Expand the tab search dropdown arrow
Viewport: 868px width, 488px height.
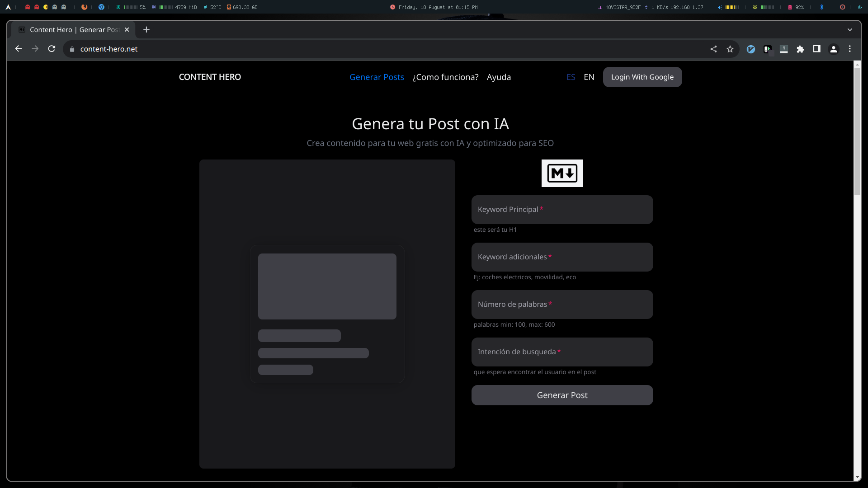point(850,30)
